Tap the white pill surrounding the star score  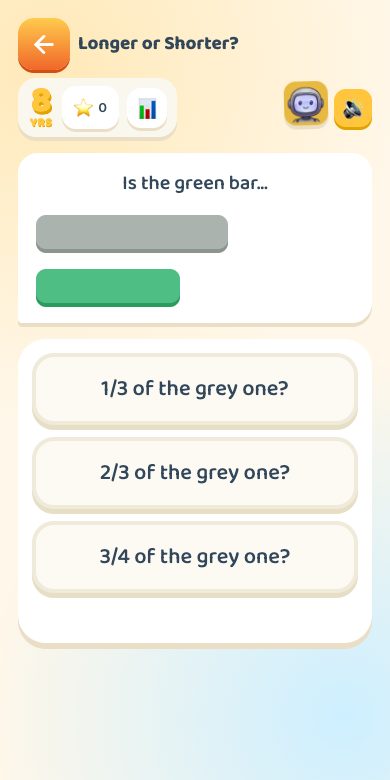tap(90, 108)
